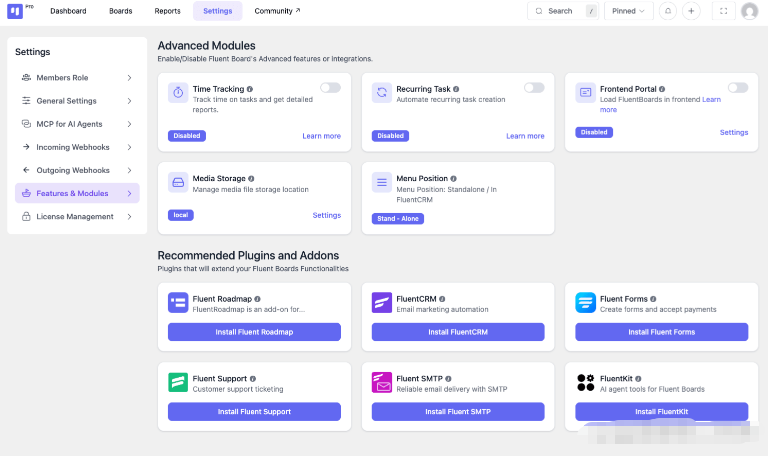The width and height of the screenshot is (768, 456).
Task: Enable the Recurring Task toggle
Action: click(x=534, y=88)
